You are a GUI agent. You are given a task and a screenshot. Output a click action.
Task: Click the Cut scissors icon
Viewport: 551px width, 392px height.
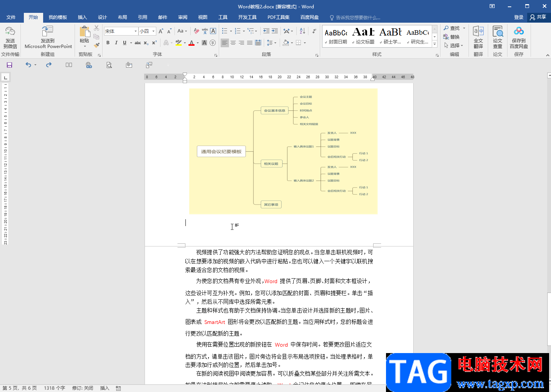[97, 28]
